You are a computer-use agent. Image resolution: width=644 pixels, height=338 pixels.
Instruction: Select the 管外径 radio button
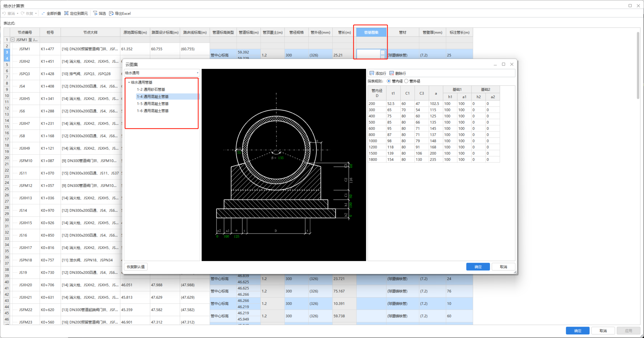[406, 81]
